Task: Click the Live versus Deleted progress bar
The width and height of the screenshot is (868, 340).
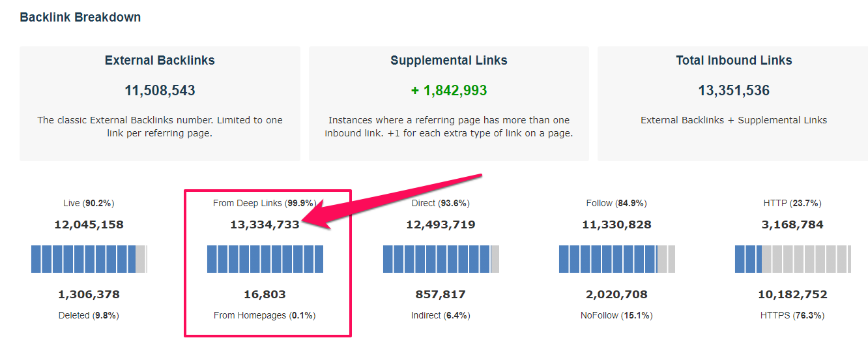Action: pyautogui.click(x=89, y=259)
